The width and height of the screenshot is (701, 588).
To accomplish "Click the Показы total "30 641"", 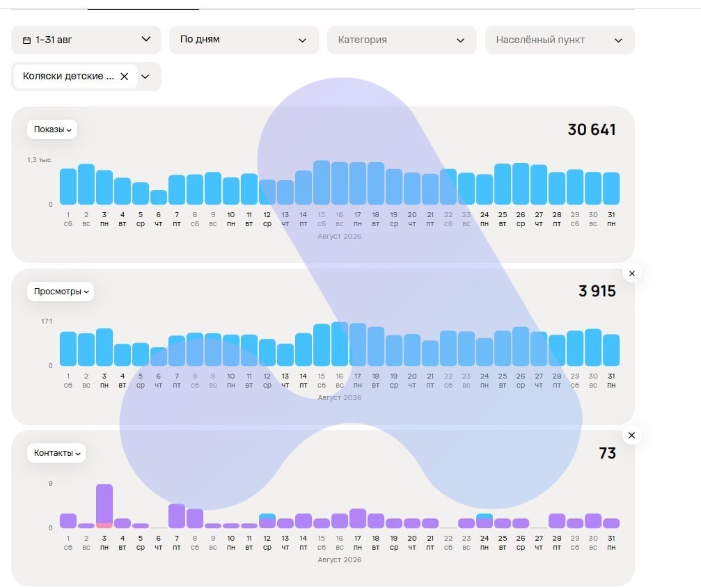I will tap(592, 129).
